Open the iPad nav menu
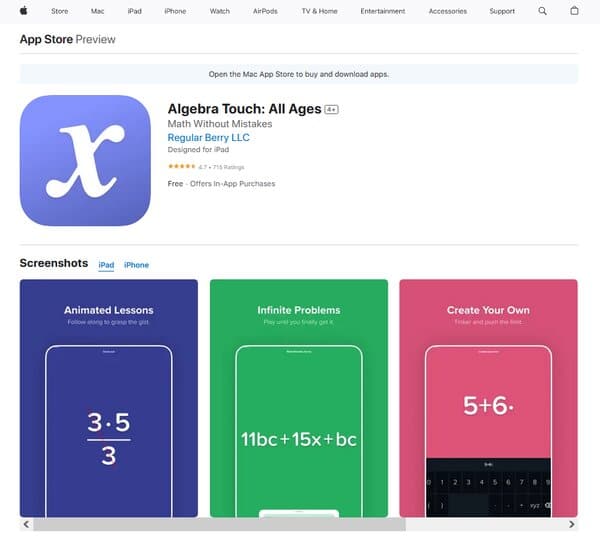 135,11
